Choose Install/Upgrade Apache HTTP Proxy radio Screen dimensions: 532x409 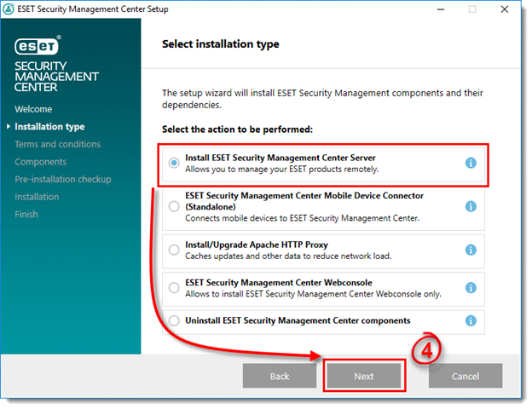tap(174, 250)
